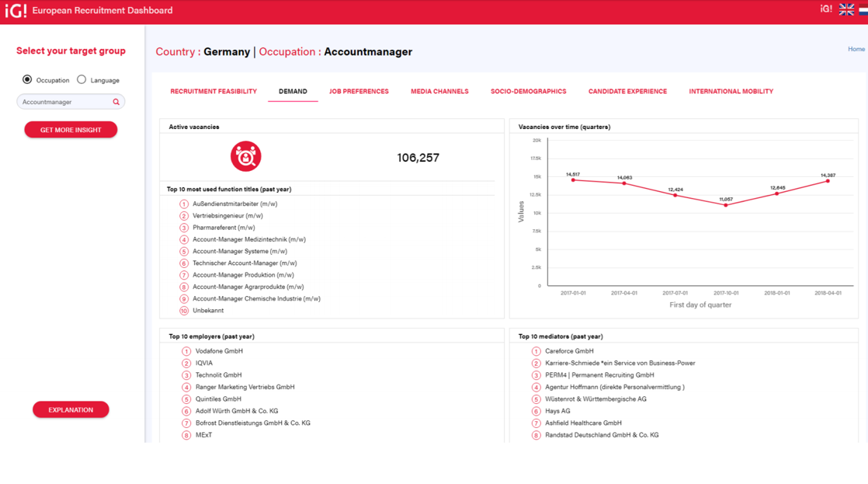Open the MEDIA CHANNELS tab
The width and height of the screenshot is (868, 484).
pos(439,91)
